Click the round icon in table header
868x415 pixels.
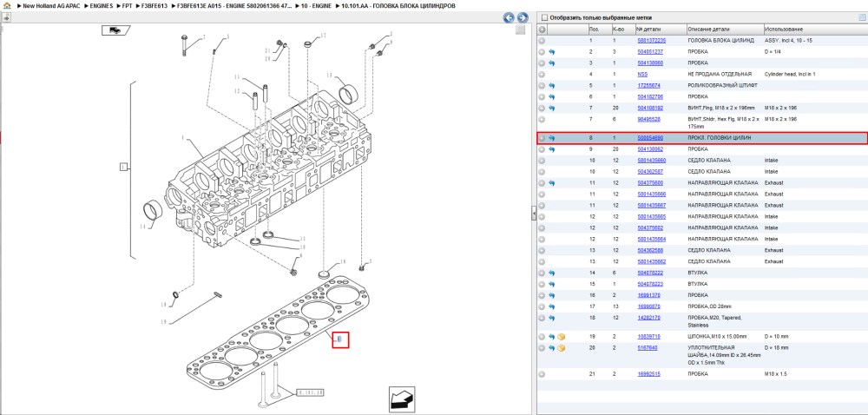542,30
